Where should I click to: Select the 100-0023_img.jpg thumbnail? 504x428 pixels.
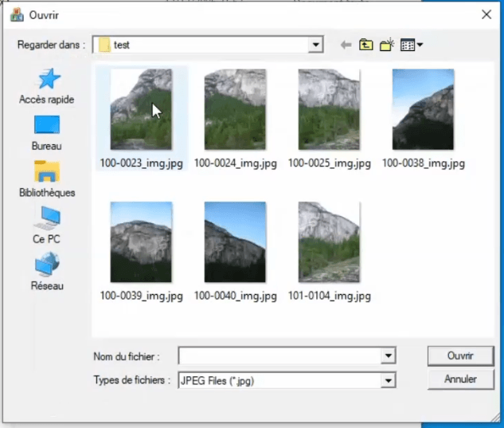click(x=141, y=110)
